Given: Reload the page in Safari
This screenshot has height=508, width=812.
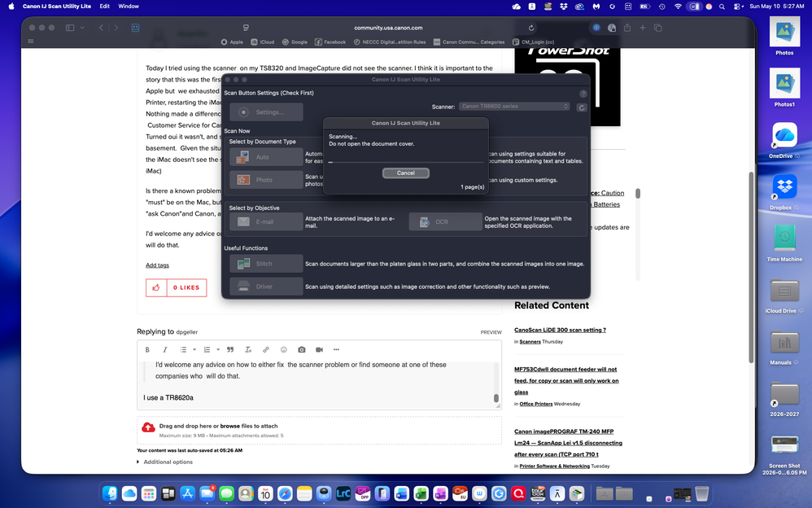Looking at the screenshot, I should pos(530,28).
